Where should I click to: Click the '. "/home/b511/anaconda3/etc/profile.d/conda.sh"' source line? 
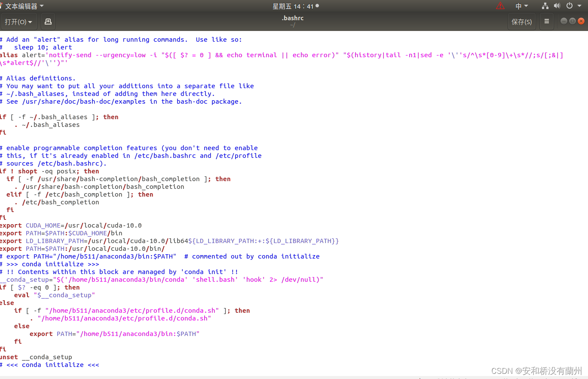click(x=120, y=318)
